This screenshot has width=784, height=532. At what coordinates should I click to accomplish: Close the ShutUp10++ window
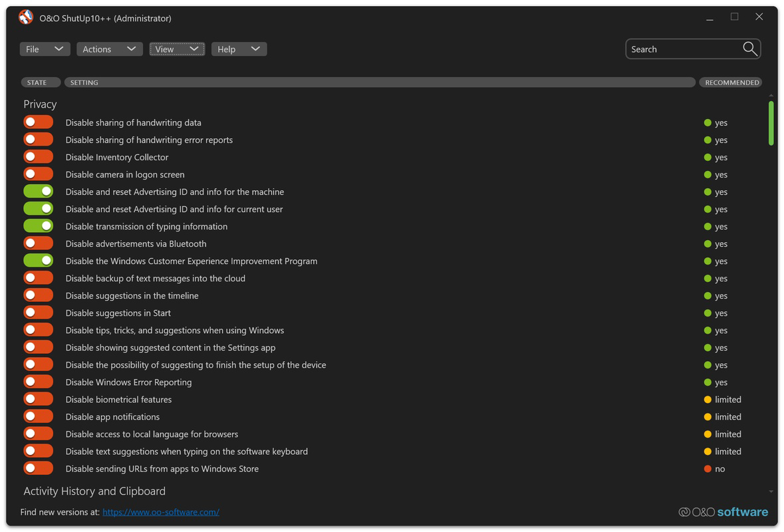tap(759, 17)
